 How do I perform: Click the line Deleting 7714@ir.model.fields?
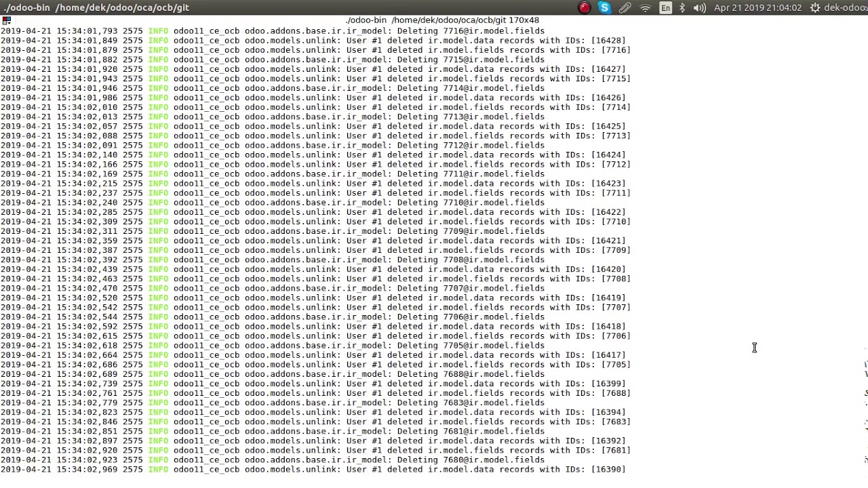tap(471, 88)
